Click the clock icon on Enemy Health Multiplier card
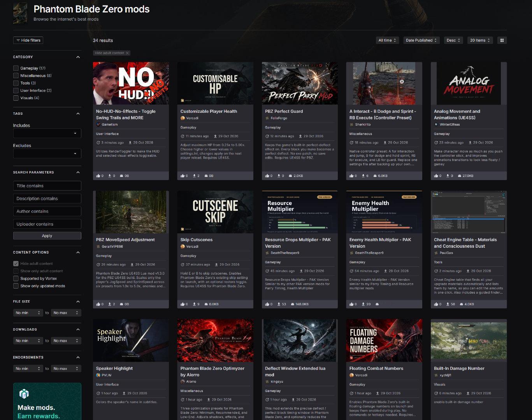 [x=351, y=271]
